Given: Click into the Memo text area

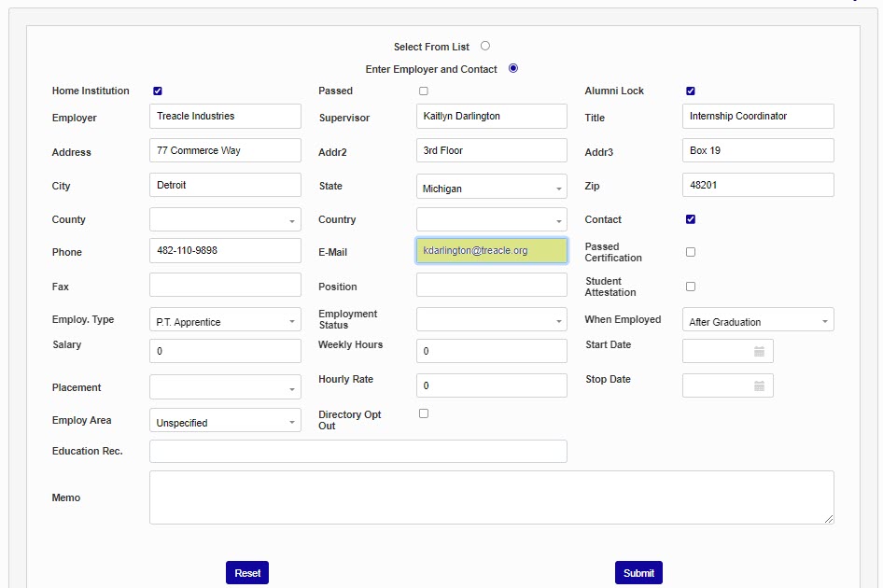Looking at the screenshot, I should [491, 497].
